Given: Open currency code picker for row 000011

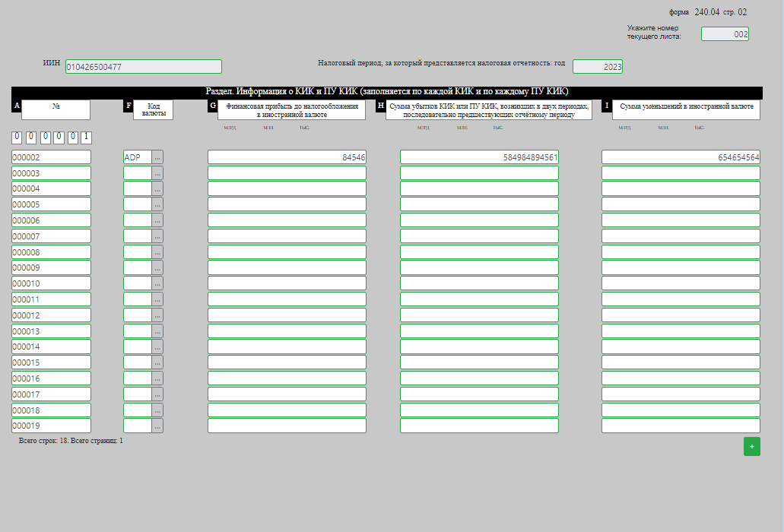Looking at the screenshot, I should coord(157,299).
